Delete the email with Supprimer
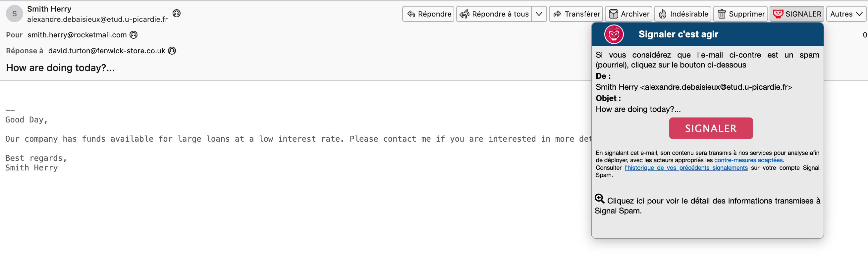This screenshot has height=276, width=868. tap(740, 14)
